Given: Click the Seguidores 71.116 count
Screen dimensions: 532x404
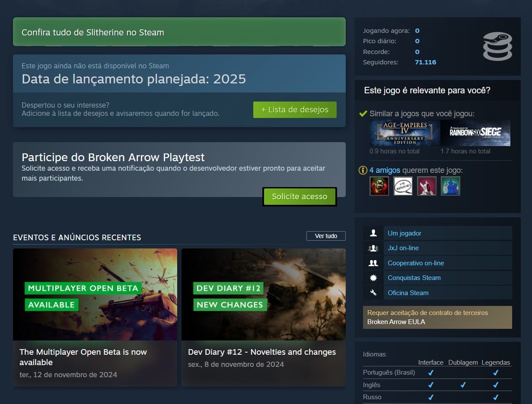Looking at the screenshot, I should tap(425, 62).
